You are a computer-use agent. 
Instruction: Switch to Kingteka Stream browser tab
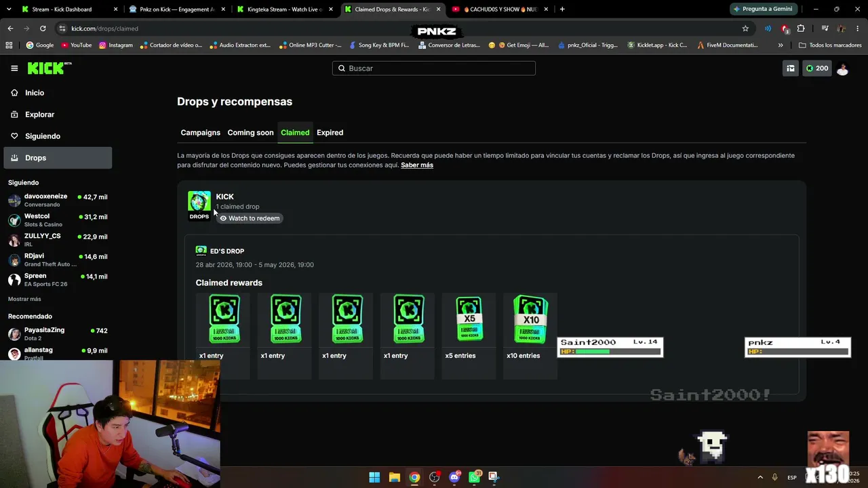click(x=285, y=9)
